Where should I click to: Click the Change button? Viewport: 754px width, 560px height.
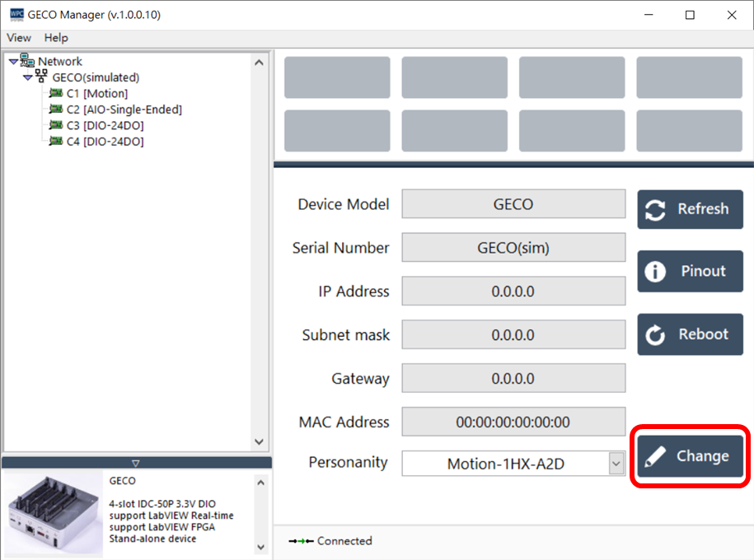coord(690,456)
